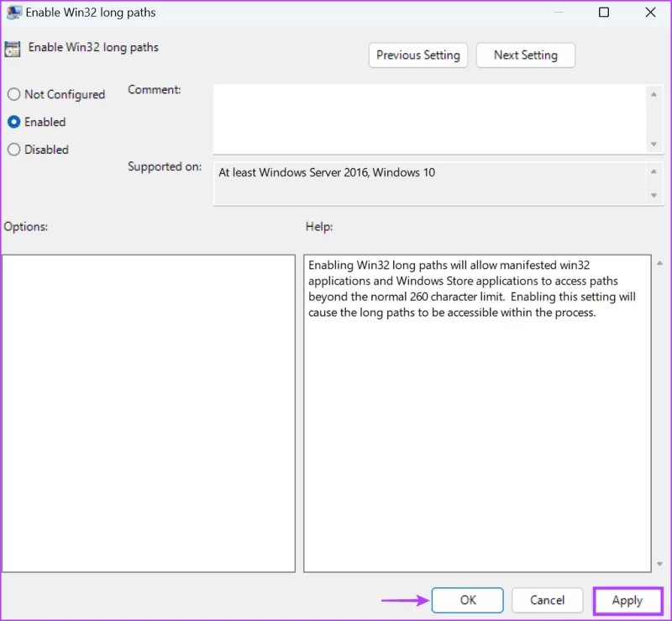Go to Next Setting
The image size is (672, 621).
pos(526,55)
